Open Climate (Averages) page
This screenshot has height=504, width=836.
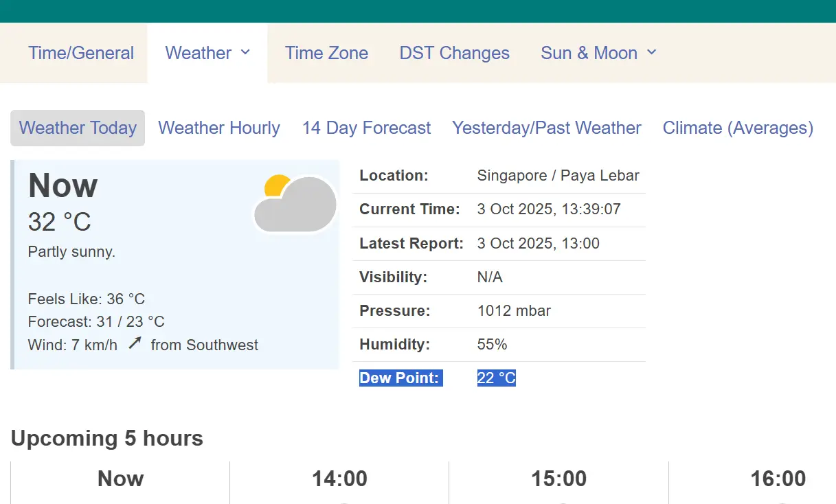738,128
